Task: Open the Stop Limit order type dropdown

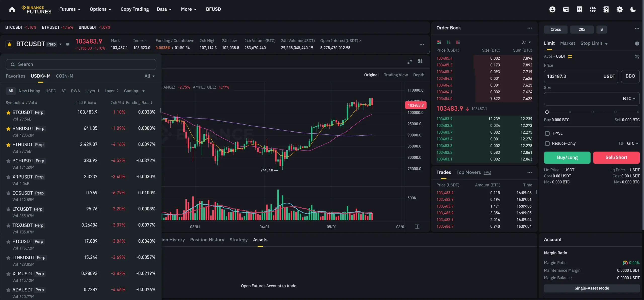Action: 594,44
